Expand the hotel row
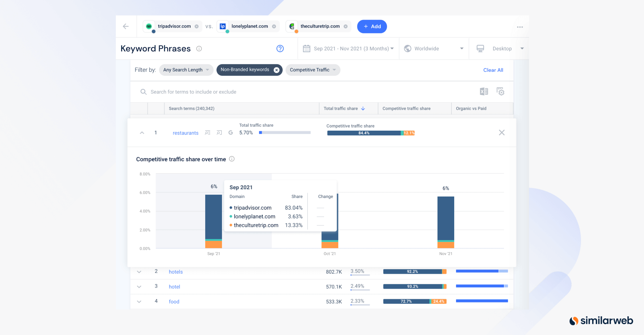The width and height of the screenshot is (644, 335). (139, 287)
